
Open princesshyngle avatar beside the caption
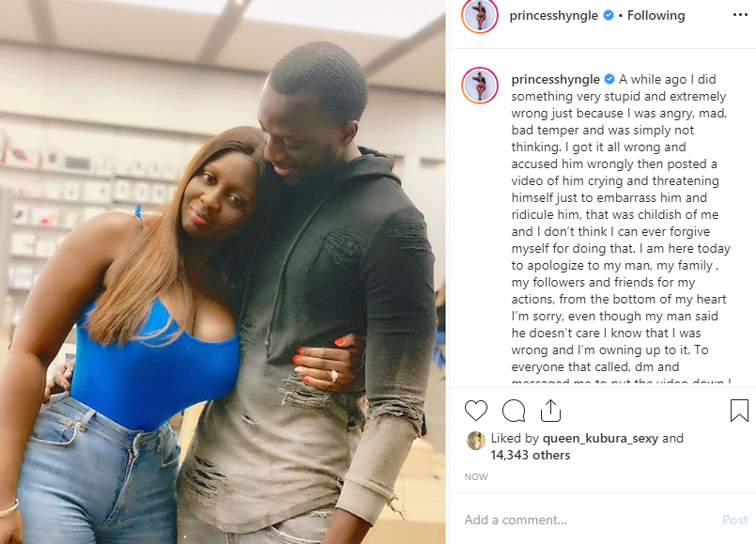pos(480,85)
